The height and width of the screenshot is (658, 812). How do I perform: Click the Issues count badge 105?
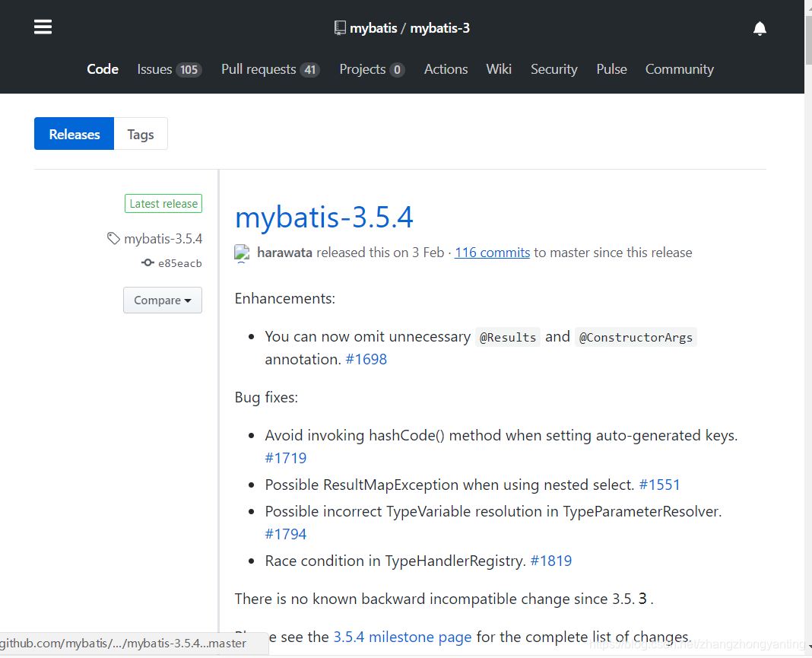point(189,70)
